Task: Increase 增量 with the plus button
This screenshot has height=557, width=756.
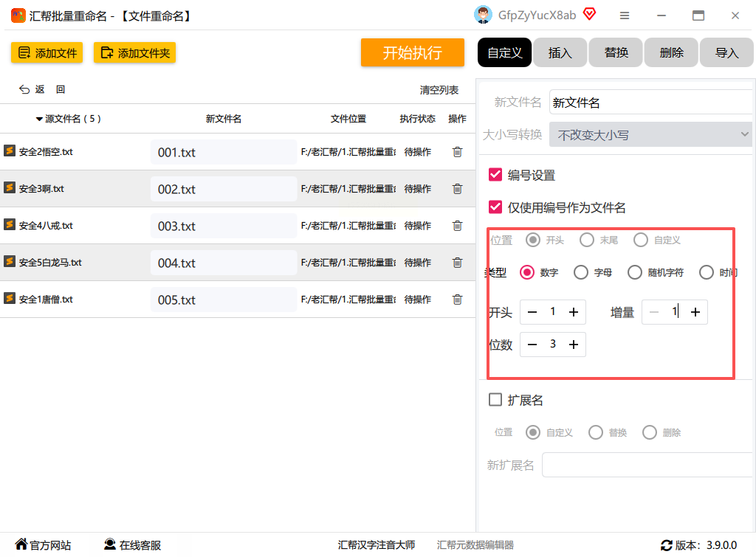Action: 695,312
